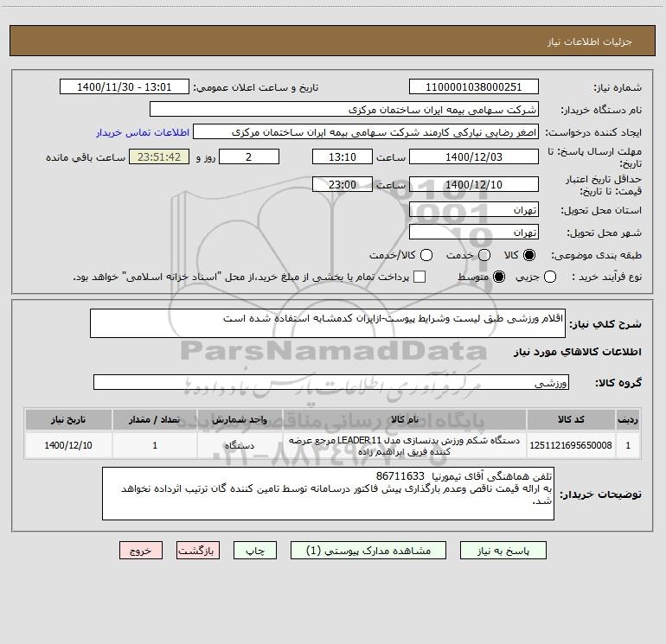Click the remaining days field showing 2
The width and height of the screenshot is (666, 644).
pyautogui.click(x=249, y=156)
